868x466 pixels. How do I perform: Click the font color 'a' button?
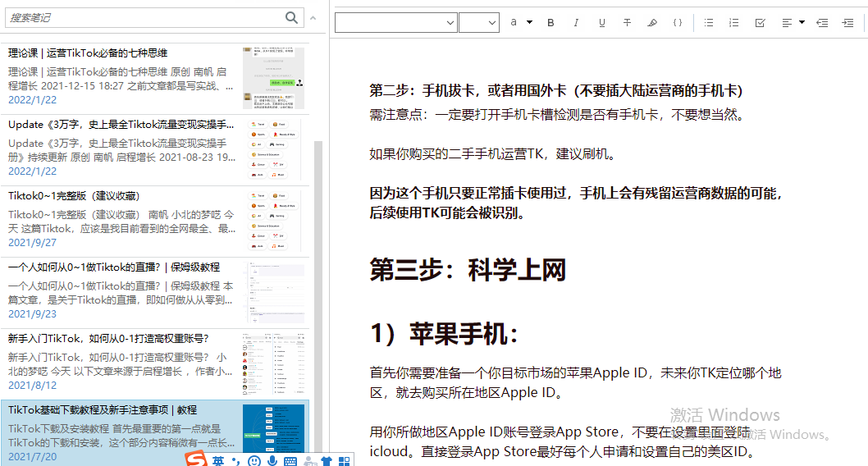pyautogui.click(x=514, y=22)
